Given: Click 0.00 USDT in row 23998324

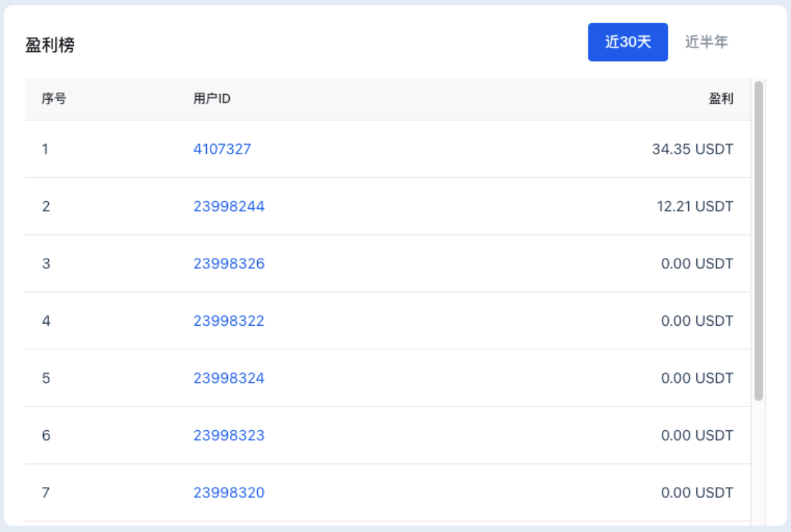Looking at the screenshot, I should tap(697, 378).
